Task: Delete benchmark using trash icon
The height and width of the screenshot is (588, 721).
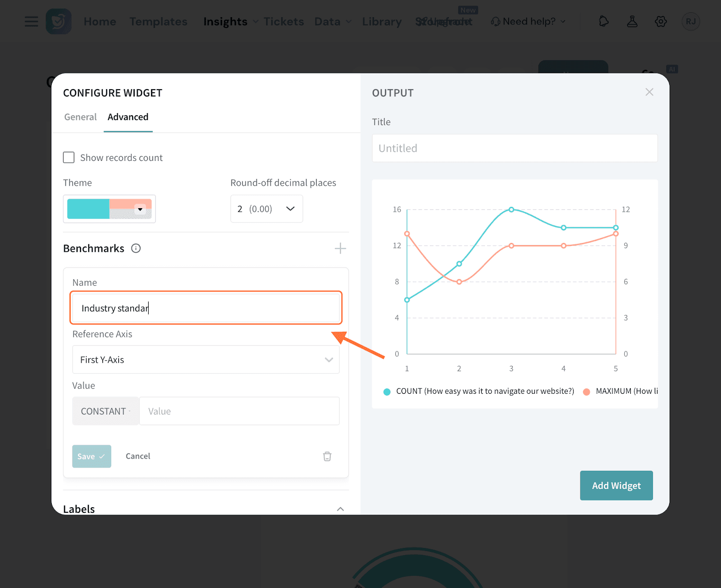Action: coord(327,456)
